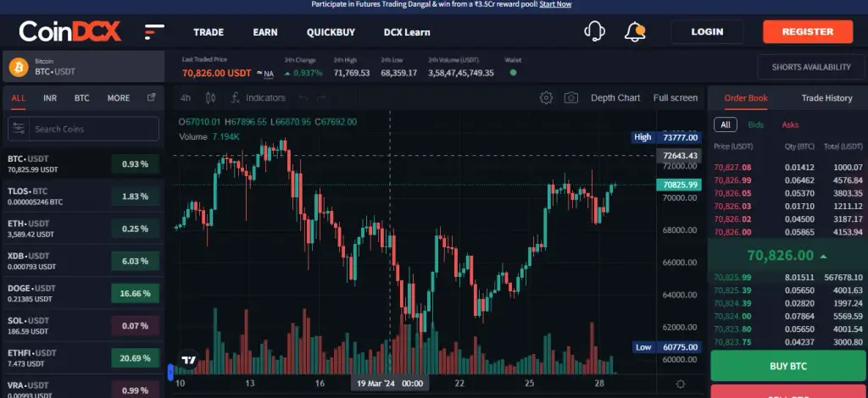Select the 4h chart interval
Viewport: 868px width, 398px height.
pos(186,98)
